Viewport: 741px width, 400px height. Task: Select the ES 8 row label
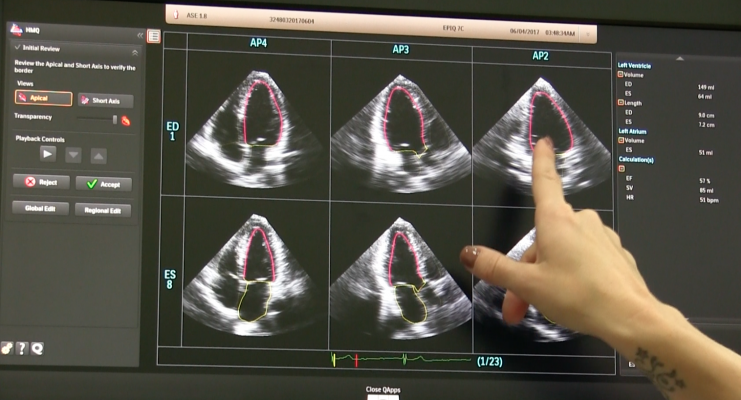point(170,279)
